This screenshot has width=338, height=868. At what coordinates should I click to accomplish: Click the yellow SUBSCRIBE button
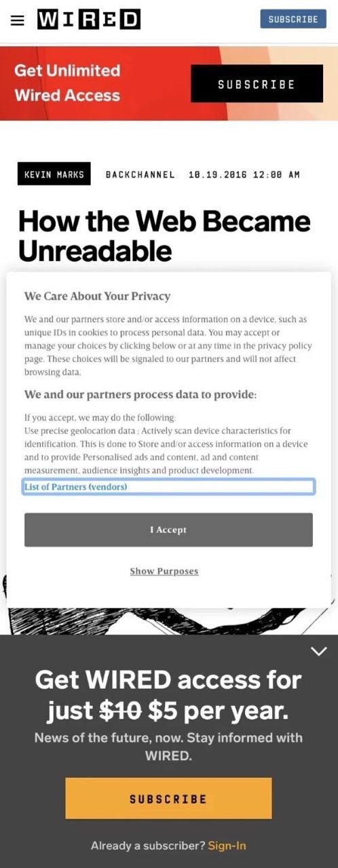click(168, 799)
